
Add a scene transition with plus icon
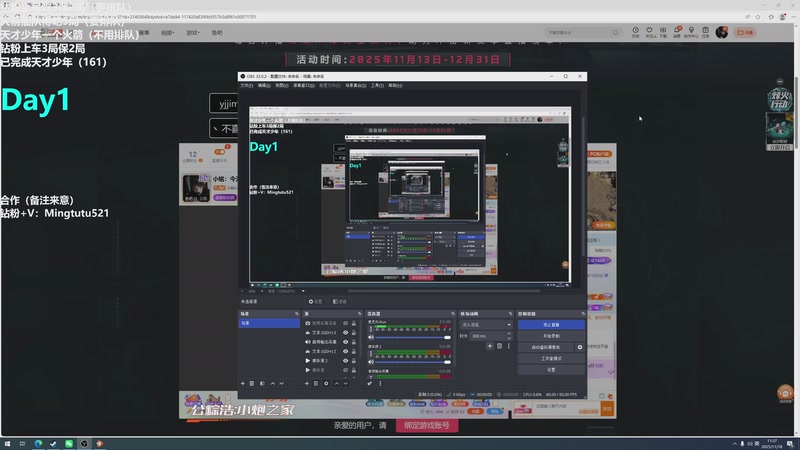(490, 346)
